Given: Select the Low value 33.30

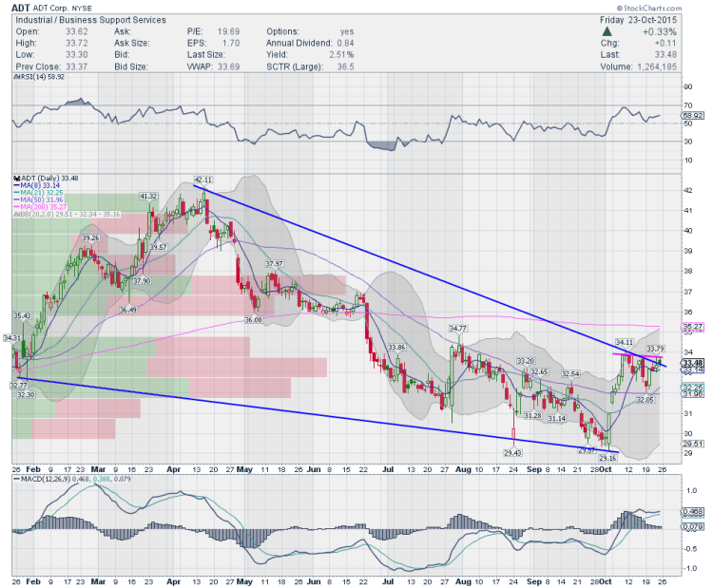Looking at the screenshot, I should point(76,55).
